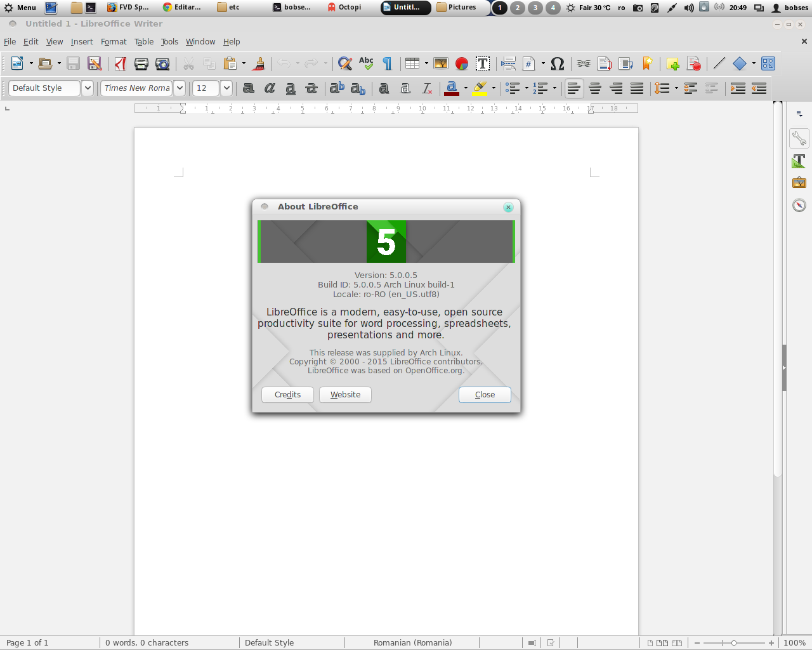Click the Save As floppy icon

pyautogui.click(x=95, y=63)
